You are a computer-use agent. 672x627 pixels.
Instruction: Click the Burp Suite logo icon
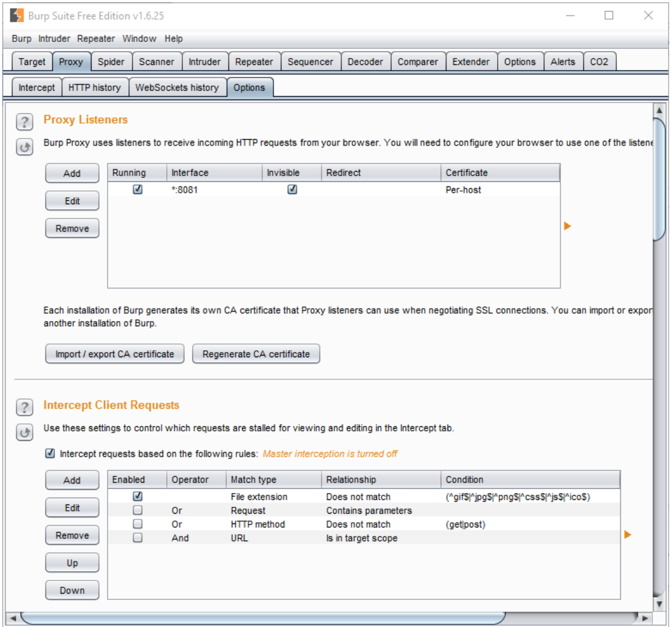click(x=17, y=16)
